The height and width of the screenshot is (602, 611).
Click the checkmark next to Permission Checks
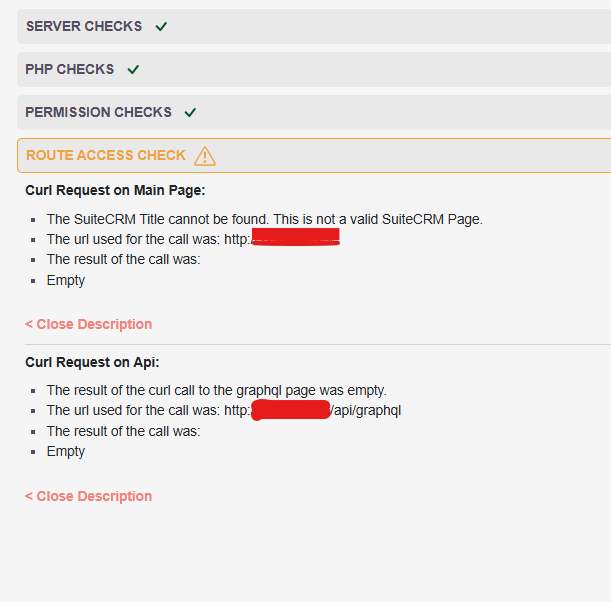190,113
